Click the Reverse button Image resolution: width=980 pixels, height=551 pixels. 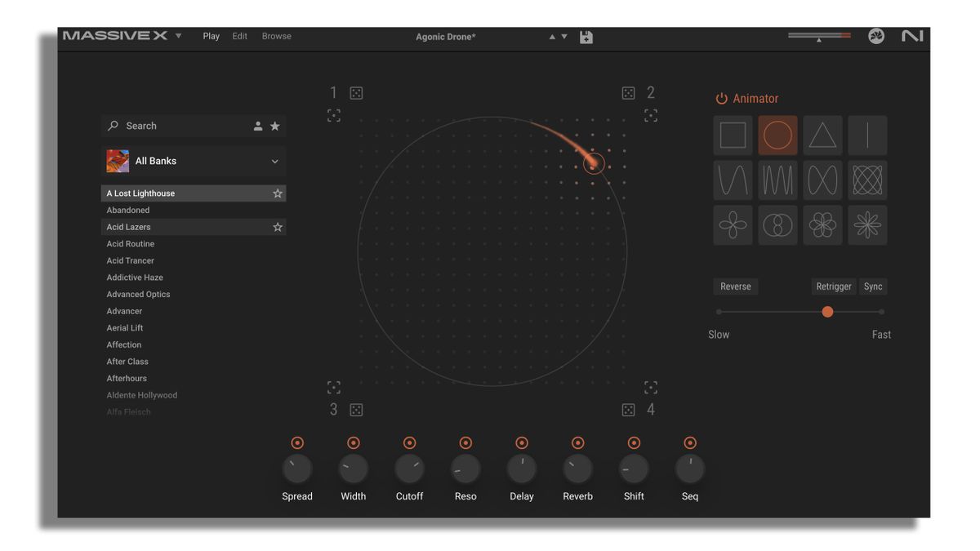coord(736,287)
